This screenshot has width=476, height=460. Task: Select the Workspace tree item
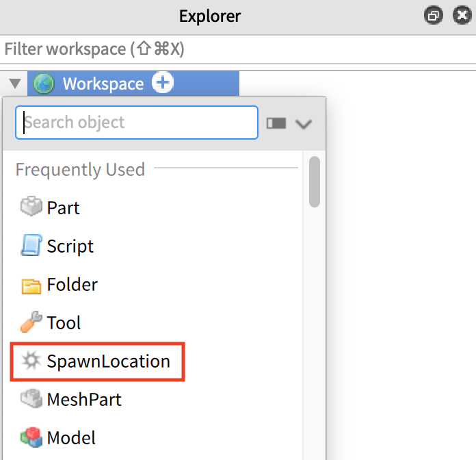pos(133,84)
